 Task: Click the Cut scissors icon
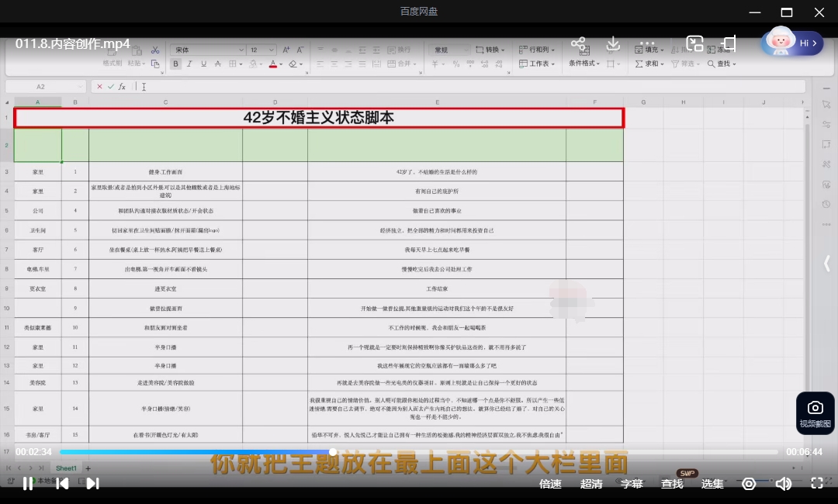click(x=155, y=50)
